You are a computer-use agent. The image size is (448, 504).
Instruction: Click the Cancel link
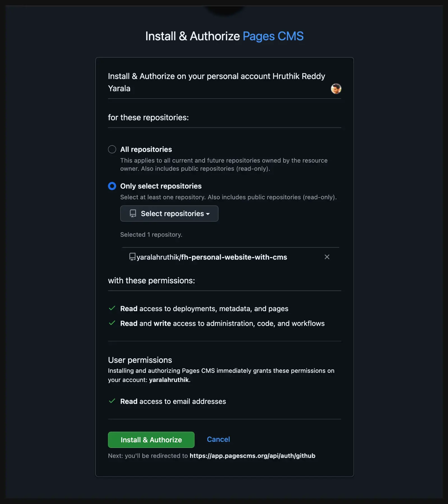pos(218,439)
